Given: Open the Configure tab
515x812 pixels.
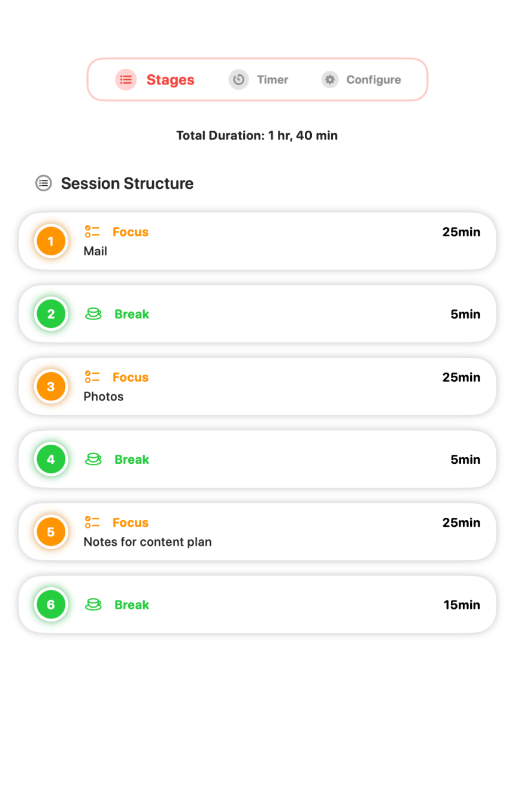Looking at the screenshot, I should click(x=373, y=80).
